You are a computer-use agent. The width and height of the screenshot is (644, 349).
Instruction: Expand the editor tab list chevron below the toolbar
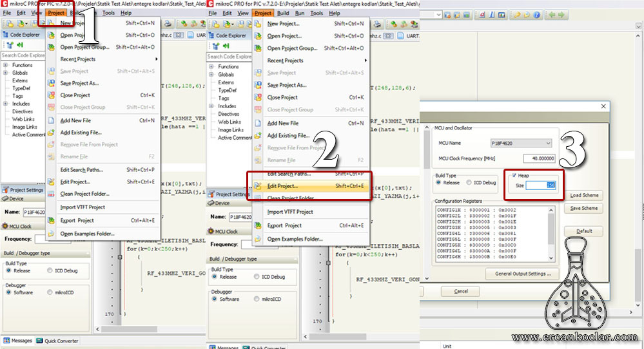639,26
